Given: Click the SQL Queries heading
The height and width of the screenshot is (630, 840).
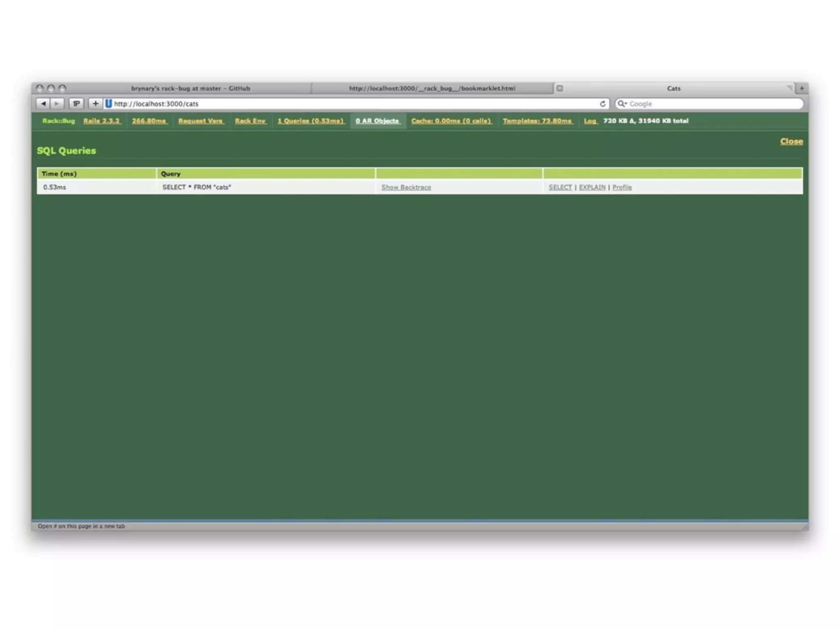Looking at the screenshot, I should point(66,151).
